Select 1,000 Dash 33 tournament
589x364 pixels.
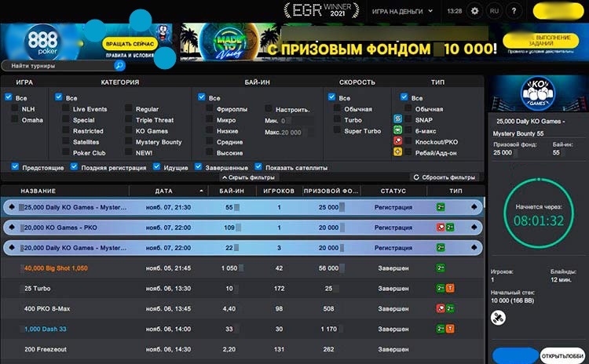(243, 329)
